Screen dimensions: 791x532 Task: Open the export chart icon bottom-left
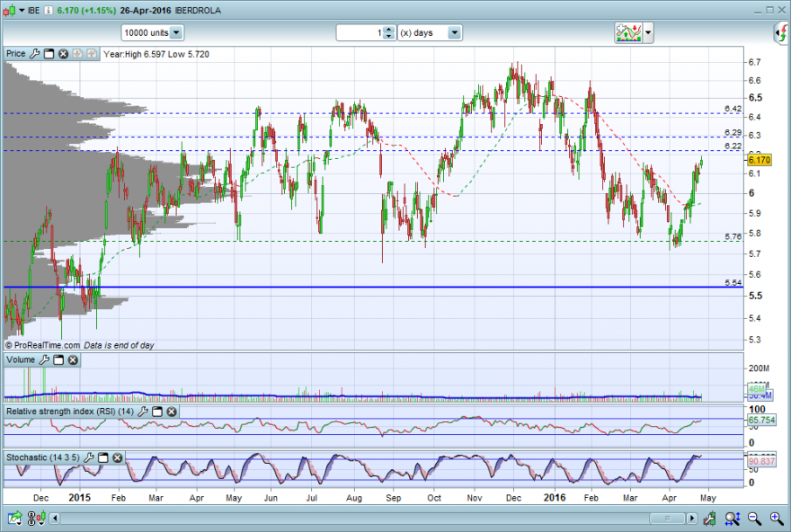pos(14,519)
